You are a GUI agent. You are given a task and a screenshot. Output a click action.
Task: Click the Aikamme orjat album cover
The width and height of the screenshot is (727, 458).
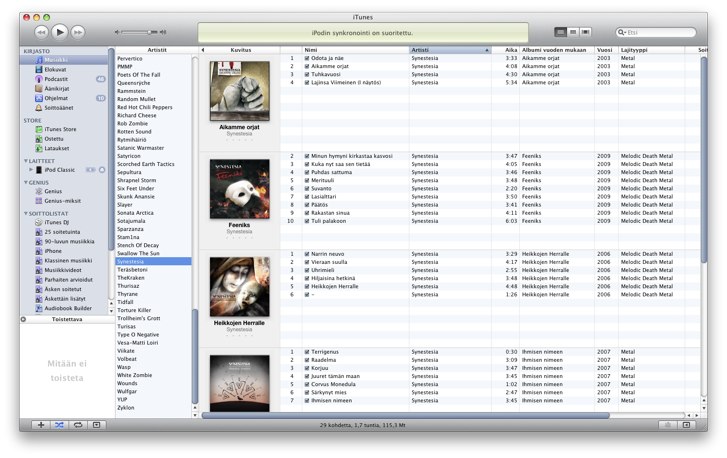[x=240, y=91]
